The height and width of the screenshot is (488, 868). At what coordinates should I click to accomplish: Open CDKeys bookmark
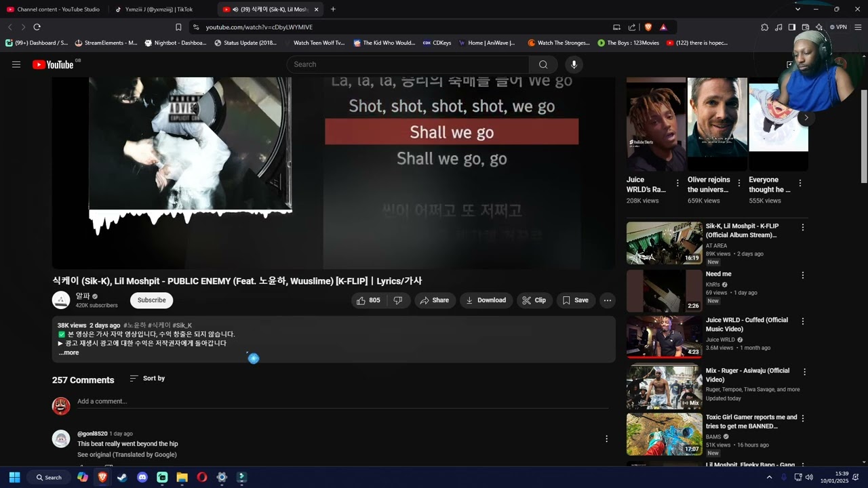pyautogui.click(x=437, y=43)
